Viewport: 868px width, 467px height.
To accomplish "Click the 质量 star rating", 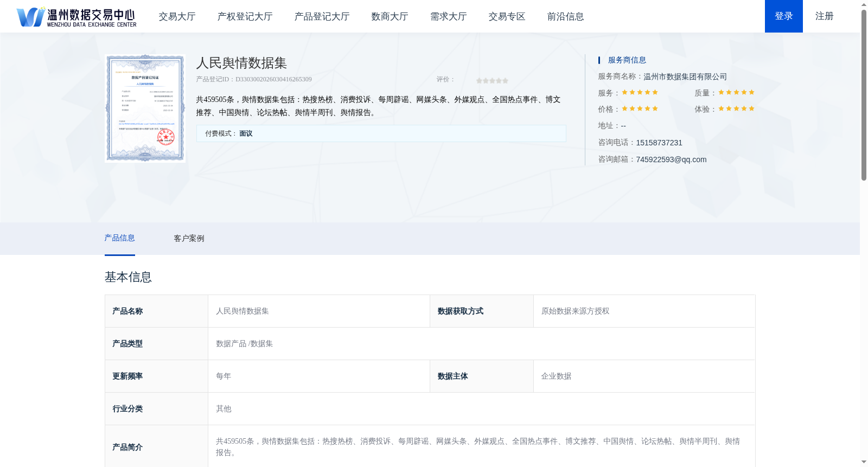I will tap(736, 92).
